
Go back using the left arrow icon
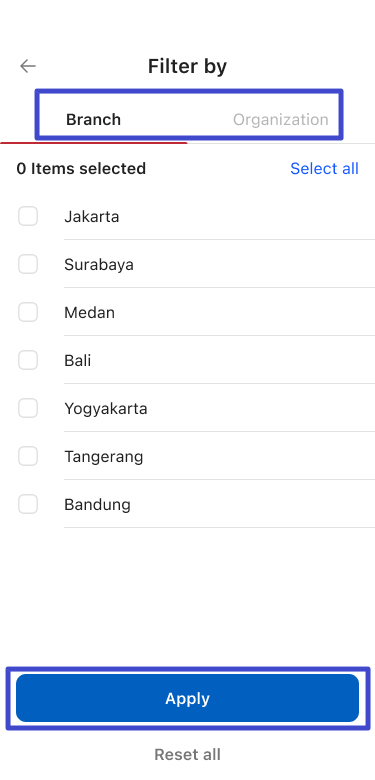tap(28, 66)
